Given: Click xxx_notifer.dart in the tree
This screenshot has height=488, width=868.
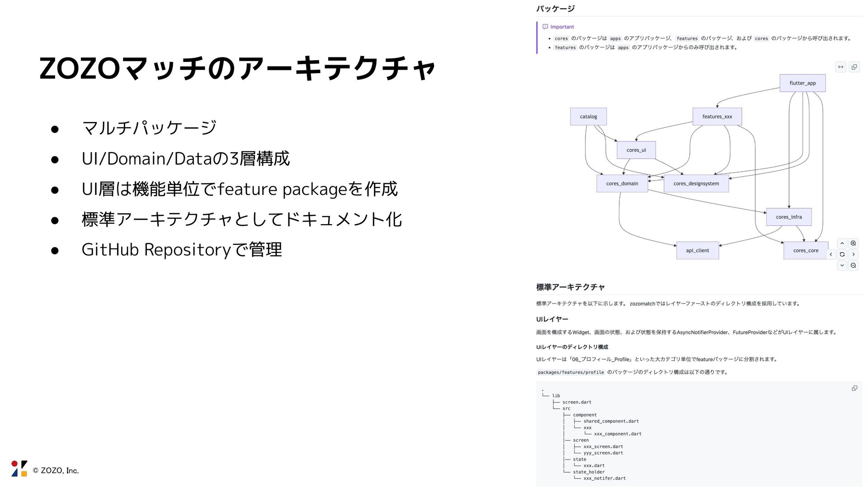Looking at the screenshot, I should (604, 478).
